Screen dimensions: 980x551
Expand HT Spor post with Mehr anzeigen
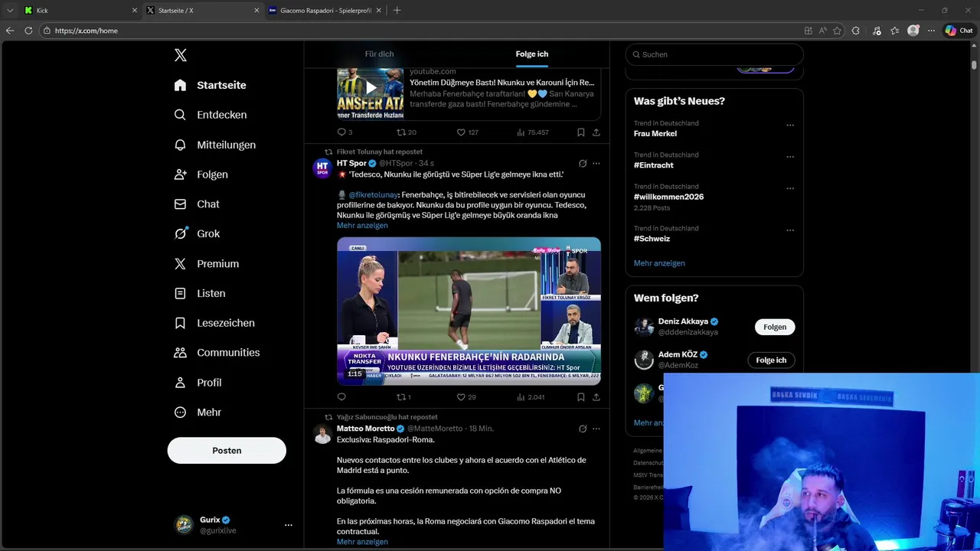click(362, 226)
